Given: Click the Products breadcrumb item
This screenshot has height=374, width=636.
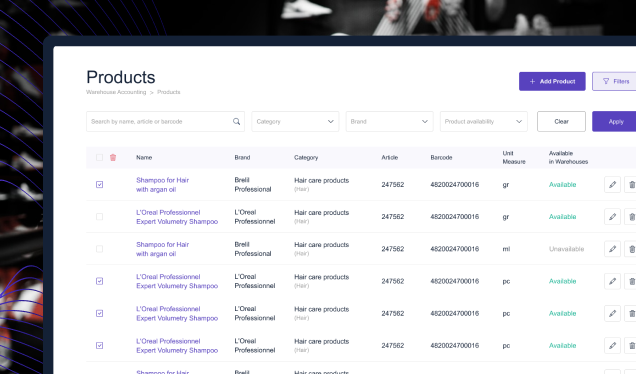Looking at the screenshot, I should pos(169,92).
